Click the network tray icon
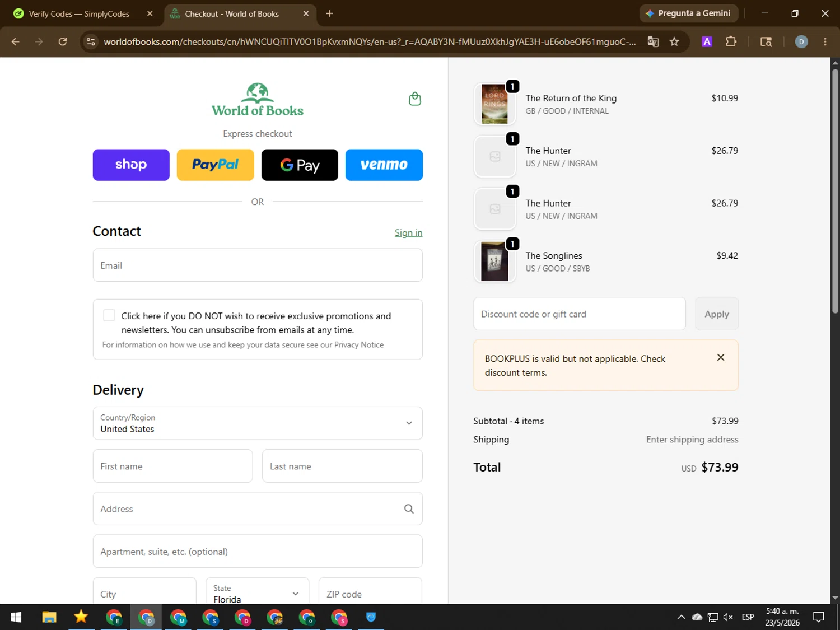The width and height of the screenshot is (840, 630). pyautogui.click(x=713, y=617)
